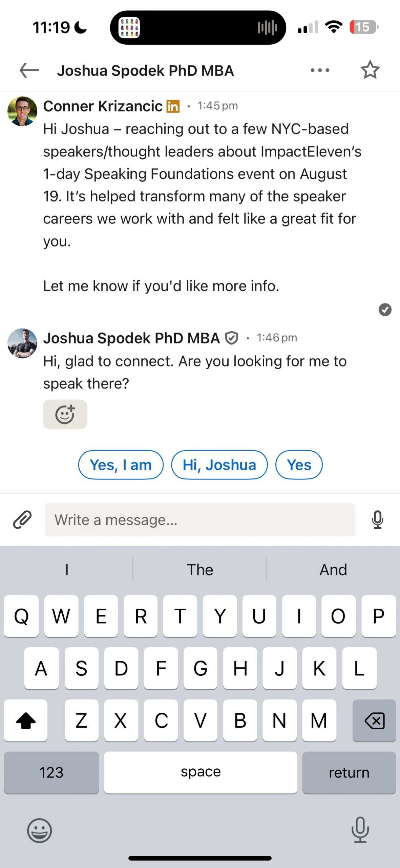Open the three-dot conversation options menu
This screenshot has width=400, height=868.
[320, 71]
